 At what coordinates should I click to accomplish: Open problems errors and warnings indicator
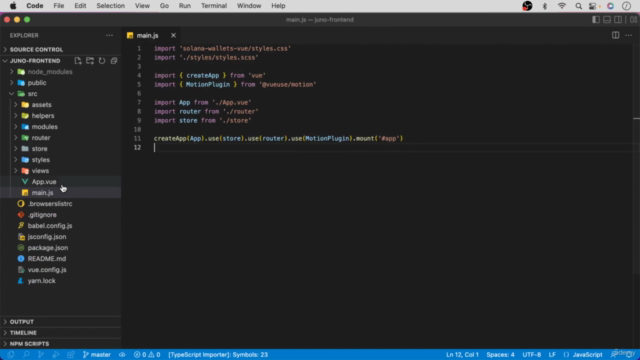click(147, 355)
